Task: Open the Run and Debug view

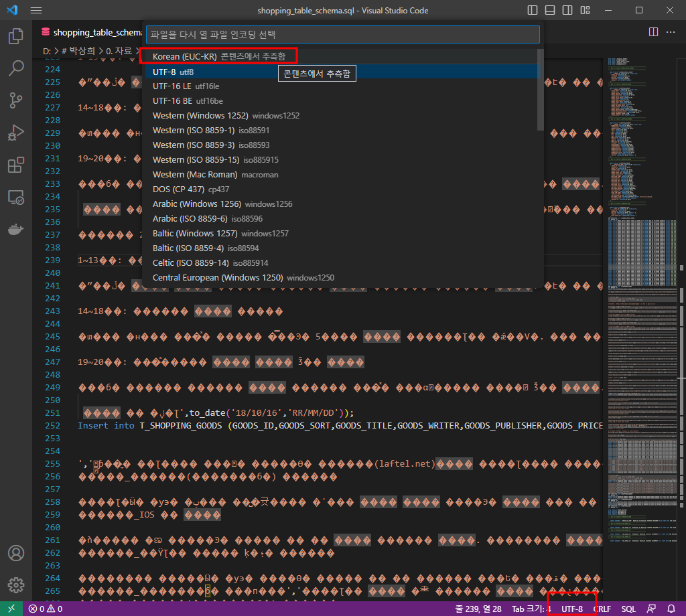Action: click(x=16, y=133)
